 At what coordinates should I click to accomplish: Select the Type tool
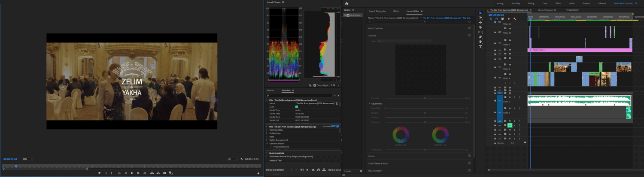[x=480, y=46]
